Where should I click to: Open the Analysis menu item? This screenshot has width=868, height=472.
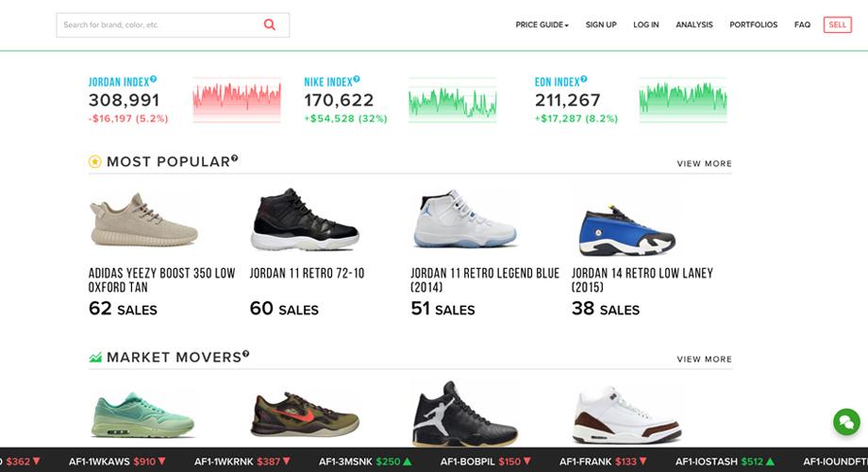(694, 25)
